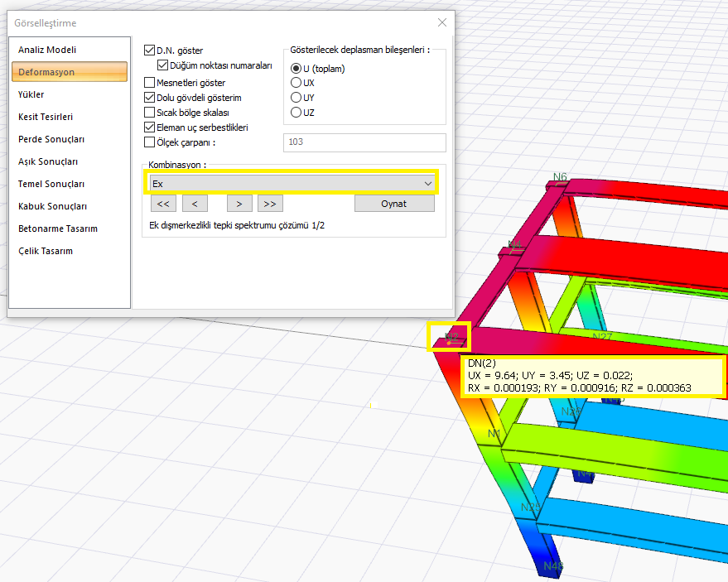This screenshot has height=582, width=728.
Task: Go back one step with < button
Action: point(195,203)
